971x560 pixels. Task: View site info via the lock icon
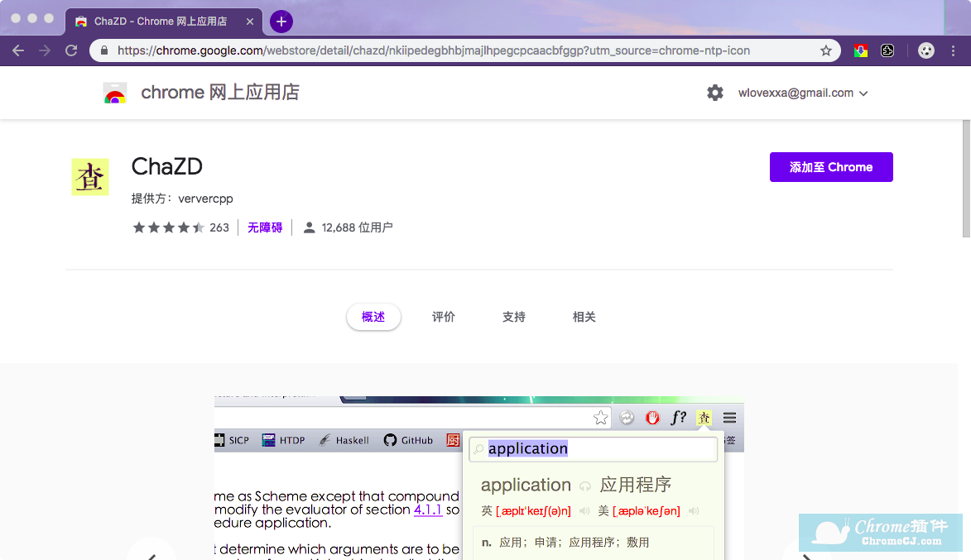[104, 50]
